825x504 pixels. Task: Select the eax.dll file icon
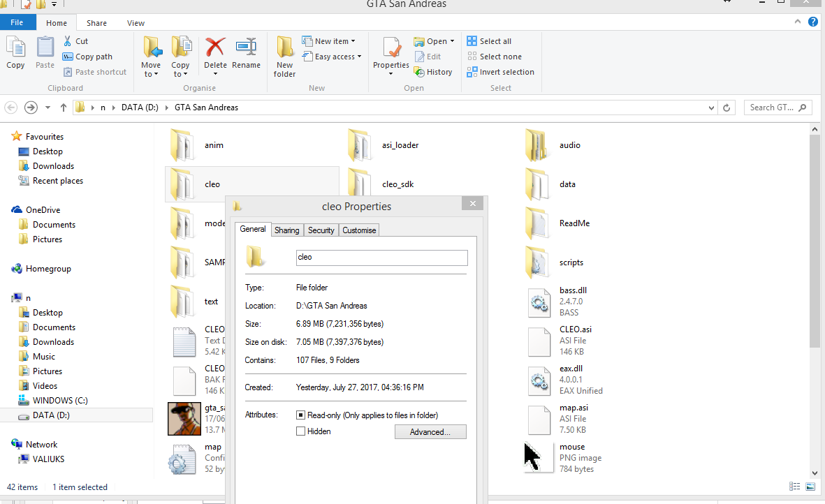click(x=539, y=380)
